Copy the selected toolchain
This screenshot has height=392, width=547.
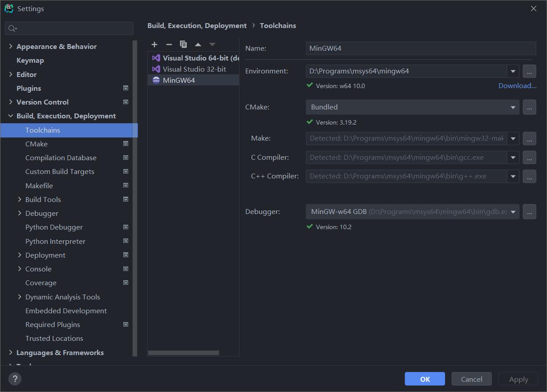[x=183, y=44]
